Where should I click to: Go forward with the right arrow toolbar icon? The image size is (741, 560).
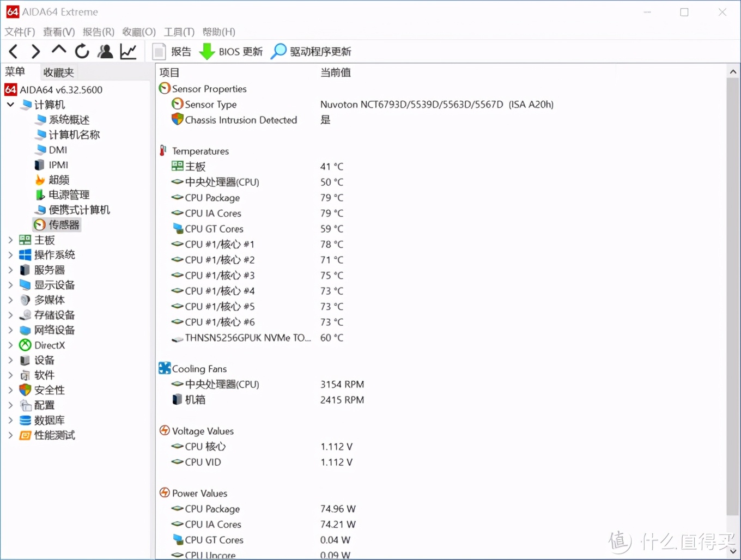pyautogui.click(x=35, y=52)
